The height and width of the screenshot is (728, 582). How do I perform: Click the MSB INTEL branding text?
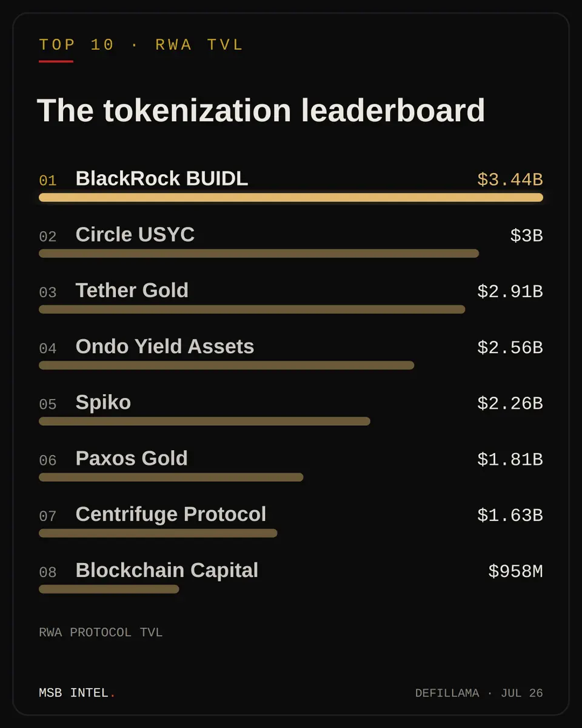pyautogui.click(x=77, y=693)
